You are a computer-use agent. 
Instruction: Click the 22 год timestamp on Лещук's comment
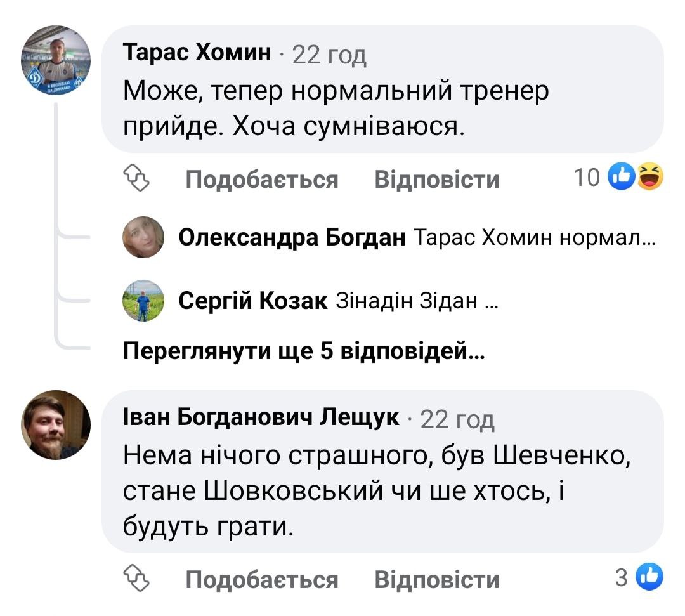[457, 419]
